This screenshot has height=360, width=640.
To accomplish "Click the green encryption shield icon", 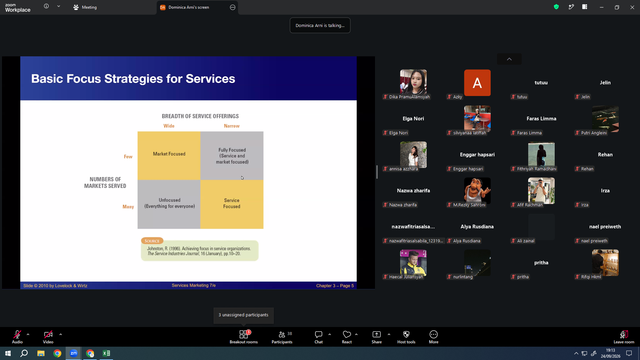I will coord(556,7).
